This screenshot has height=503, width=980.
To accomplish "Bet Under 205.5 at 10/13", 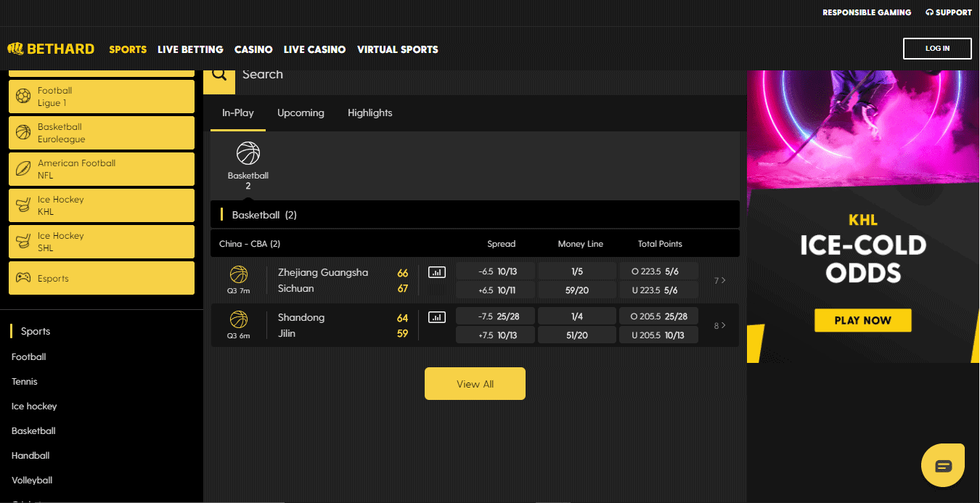I will pos(658,335).
